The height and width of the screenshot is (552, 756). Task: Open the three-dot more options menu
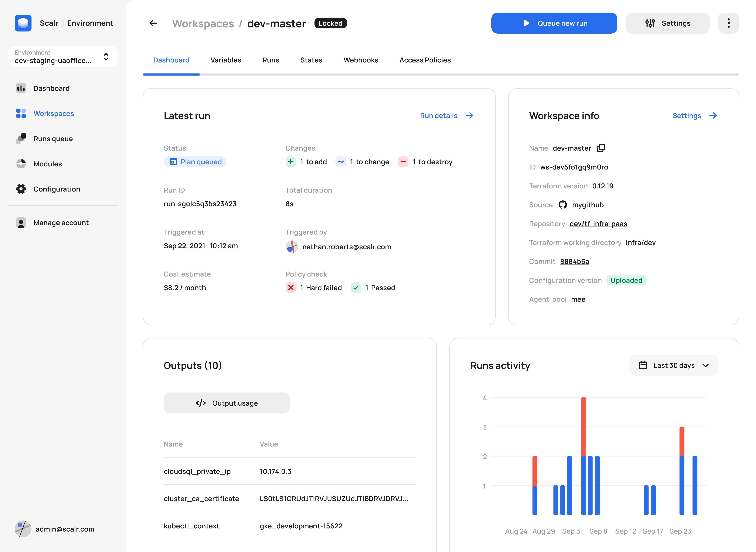(728, 23)
